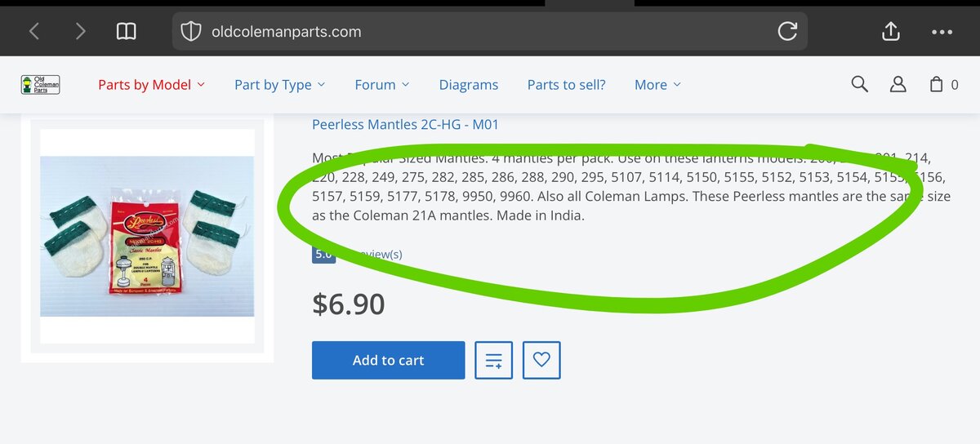Open the bookmarks book icon
Image resolution: width=980 pixels, height=444 pixels.
tap(126, 32)
